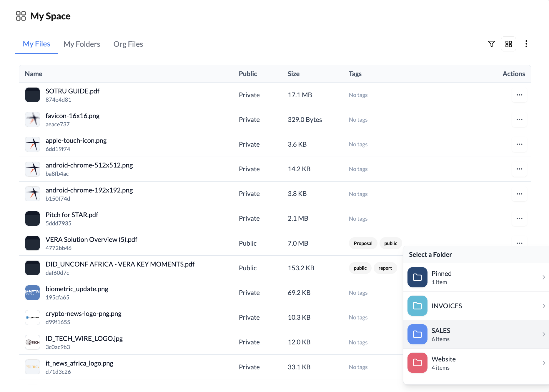Click the biometric_update.png thumbnail
This screenshot has width=549, height=392.
tap(32, 292)
